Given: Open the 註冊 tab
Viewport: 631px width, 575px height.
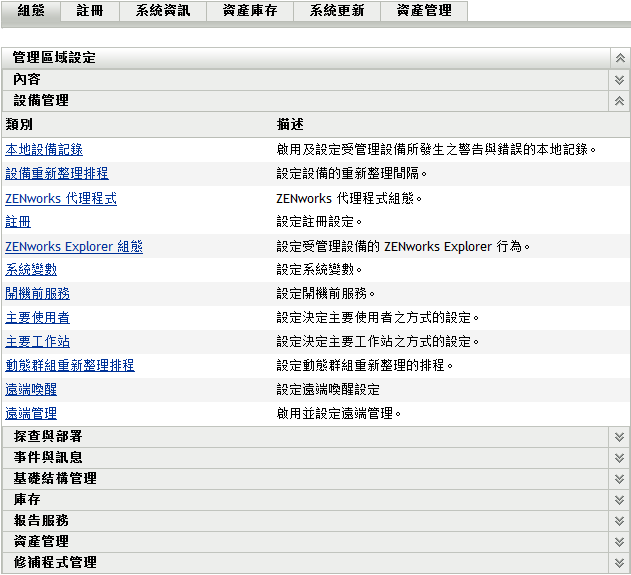Looking at the screenshot, I should click(x=90, y=11).
